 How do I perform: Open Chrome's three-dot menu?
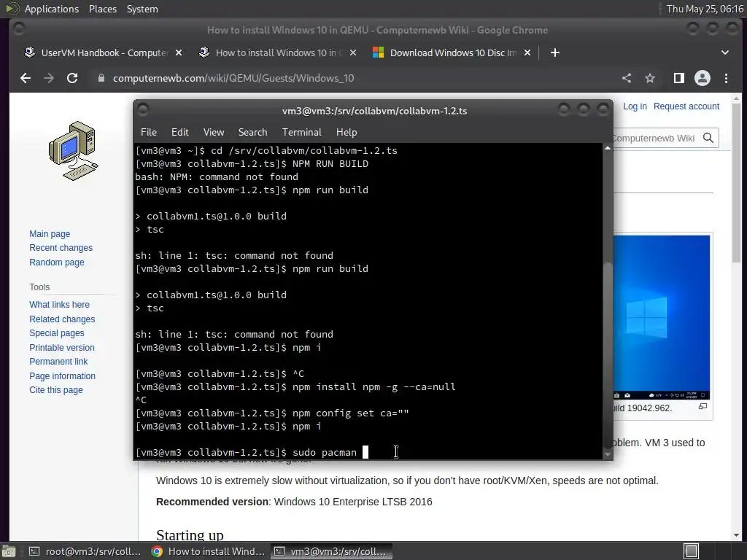726,78
